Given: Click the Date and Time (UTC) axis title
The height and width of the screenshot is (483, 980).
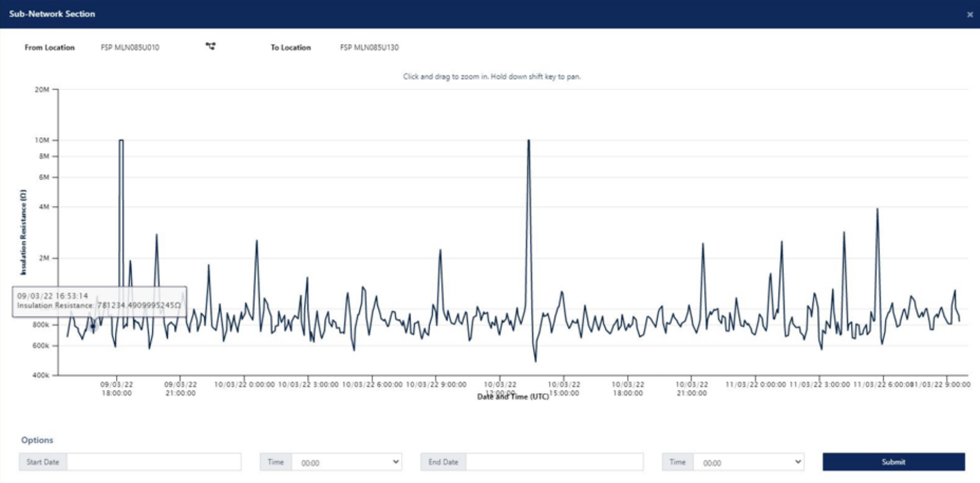Looking at the screenshot, I should click(x=513, y=397).
